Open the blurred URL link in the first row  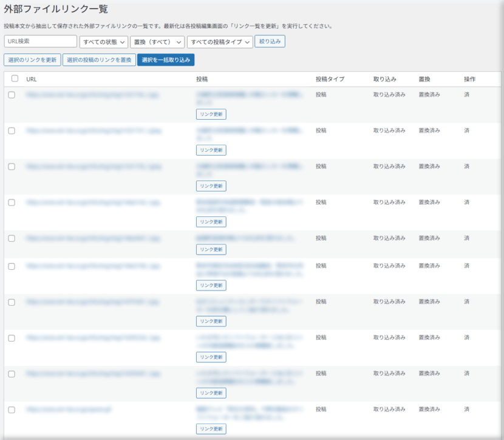(93, 95)
